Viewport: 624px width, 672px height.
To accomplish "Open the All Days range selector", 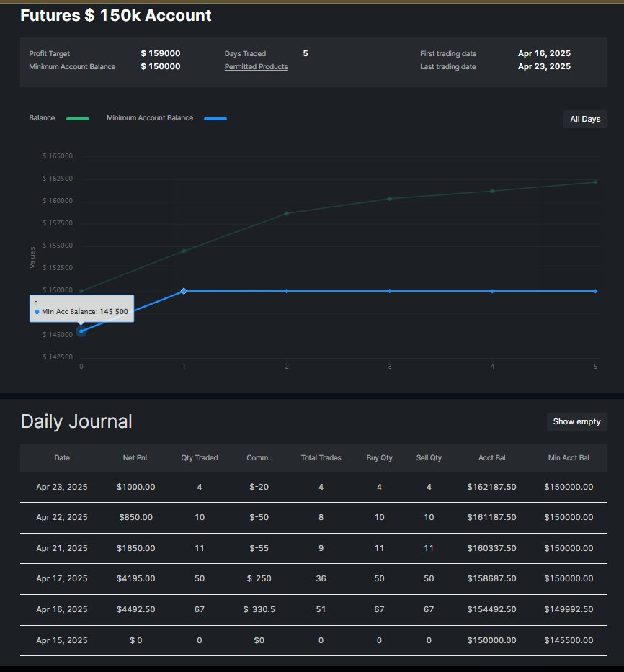I will (585, 119).
